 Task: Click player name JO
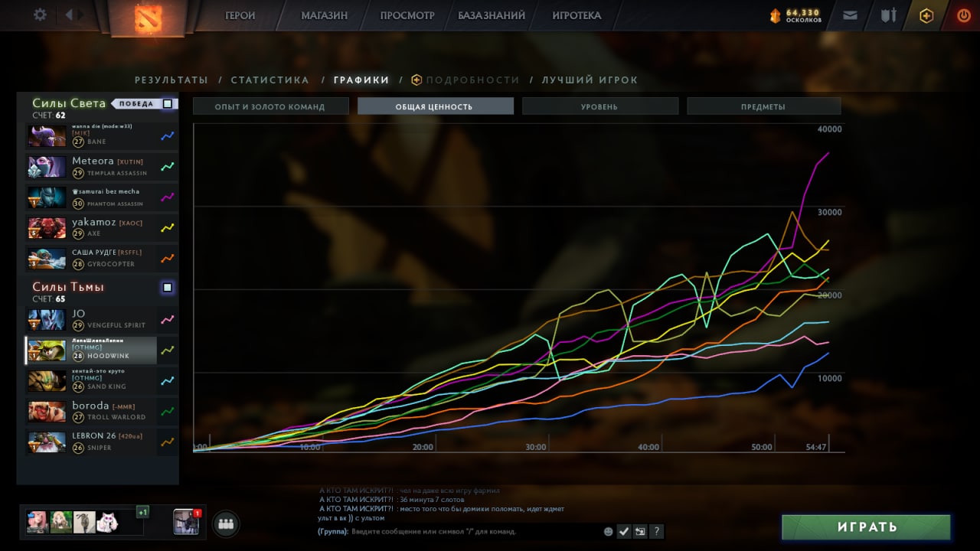(x=78, y=314)
